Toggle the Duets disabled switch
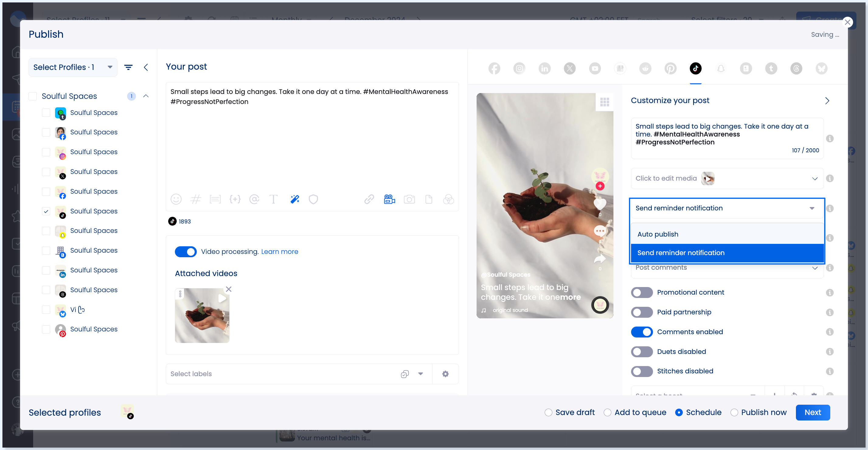Viewport: 868px width, 450px height. point(641,352)
